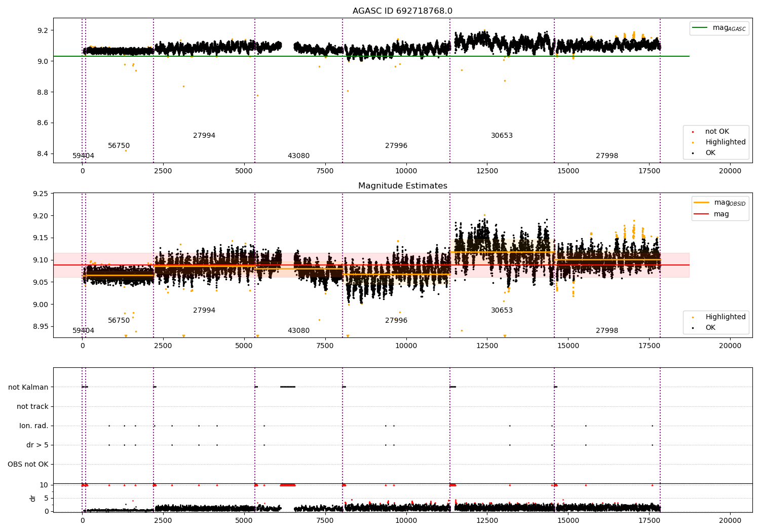Screen dimensions: 760x532
Task: Click the 8.6 y-axis tick of top plot
Action: (43, 123)
